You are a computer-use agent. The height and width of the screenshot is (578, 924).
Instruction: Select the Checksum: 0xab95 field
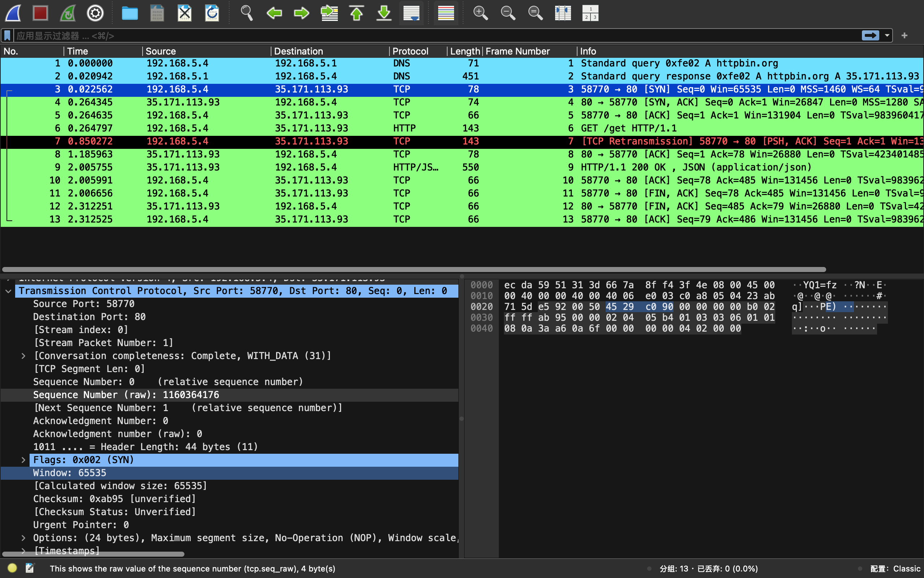[x=114, y=499]
